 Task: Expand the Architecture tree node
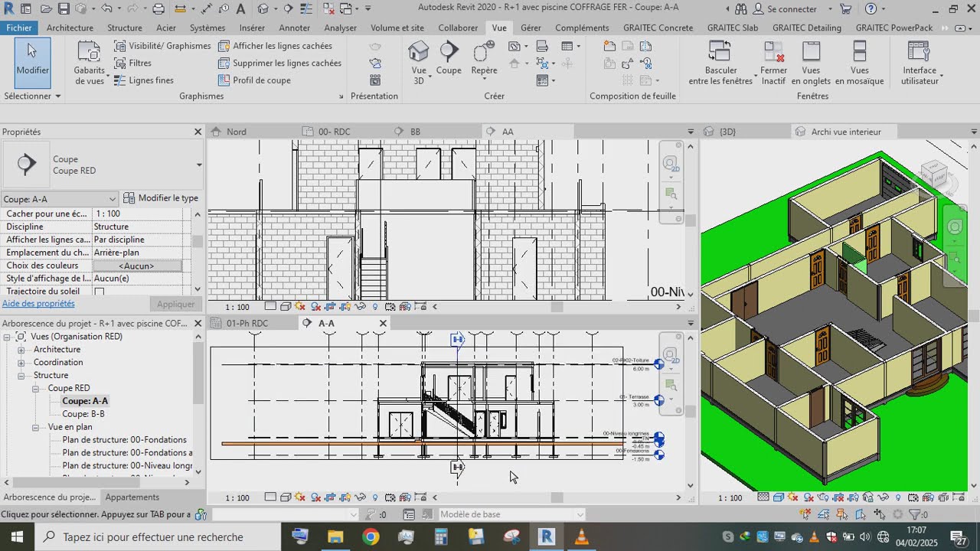point(22,350)
